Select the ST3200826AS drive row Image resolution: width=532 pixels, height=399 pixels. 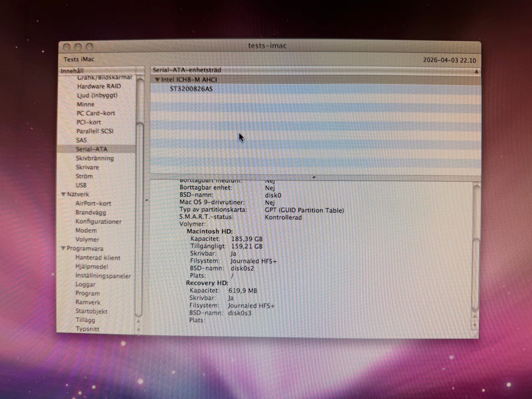(x=191, y=89)
